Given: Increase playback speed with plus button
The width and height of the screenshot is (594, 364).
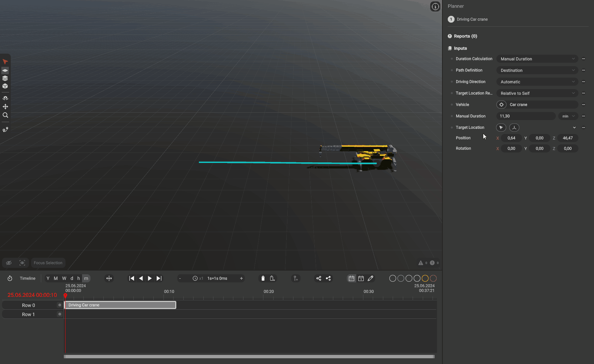Looking at the screenshot, I should pyautogui.click(x=241, y=278).
